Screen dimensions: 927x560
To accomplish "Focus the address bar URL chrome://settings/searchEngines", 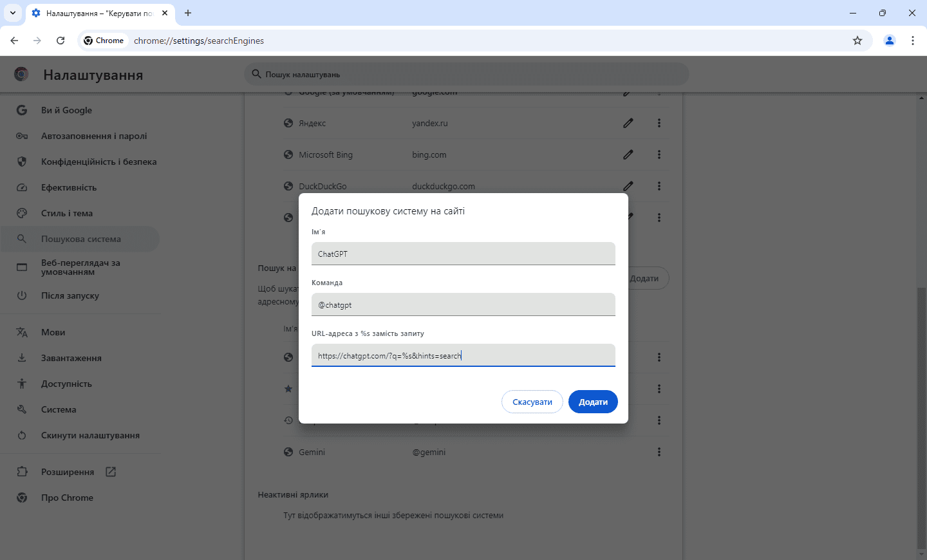I will [x=199, y=41].
